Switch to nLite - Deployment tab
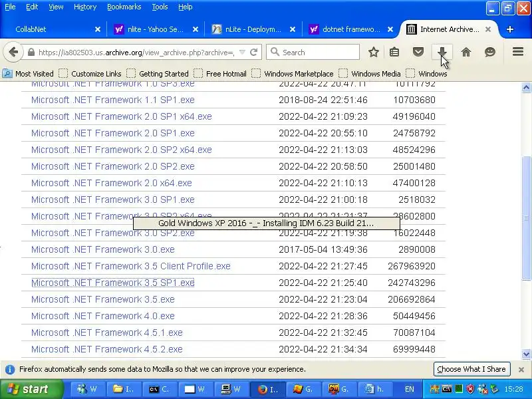Screen dimensions: 532x399 click(253, 29)
